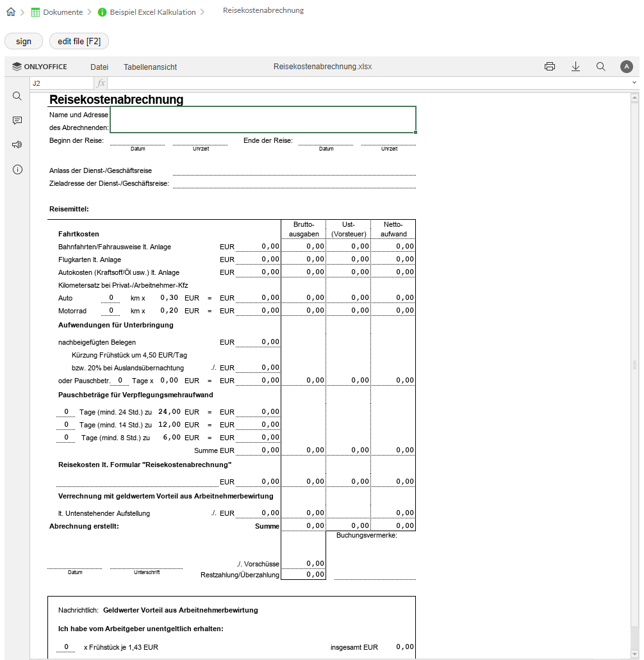The image size is (644, 660).
Task: Select the Reisekostenabrechnung title cell
Action: (117, 100)
